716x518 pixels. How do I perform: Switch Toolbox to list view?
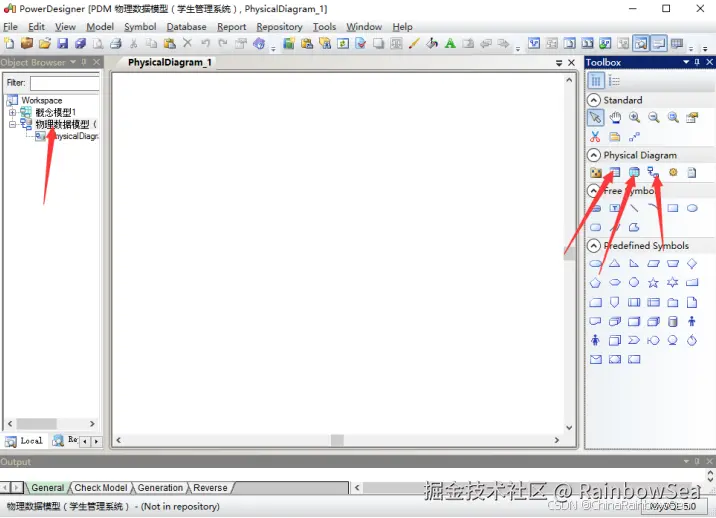pyautogui.click(x=615, y=81)
